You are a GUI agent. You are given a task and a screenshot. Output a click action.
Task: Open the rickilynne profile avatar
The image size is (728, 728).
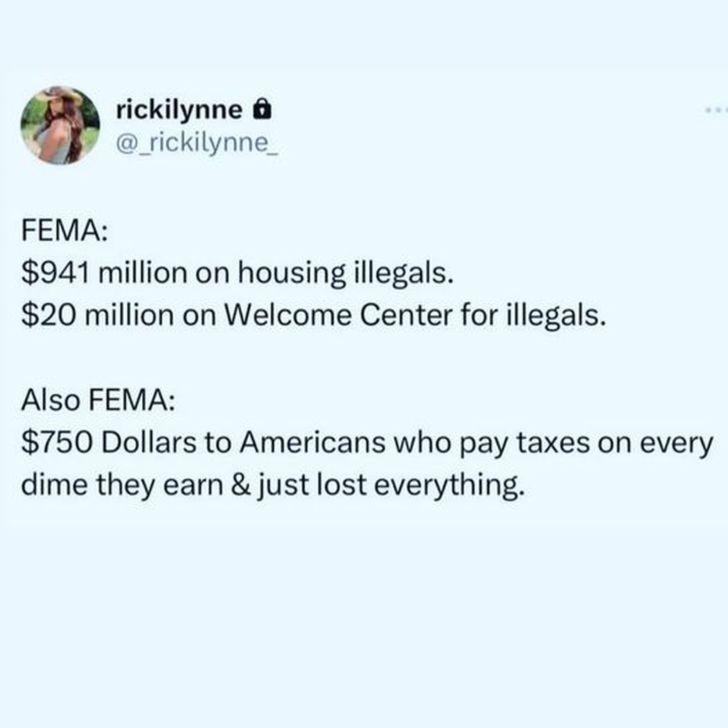(x=60, y=125)
